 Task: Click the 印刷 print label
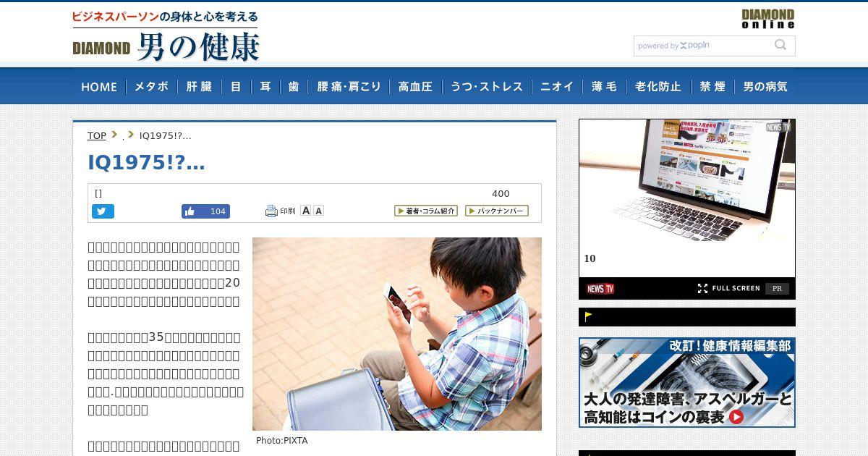(288, 211)
